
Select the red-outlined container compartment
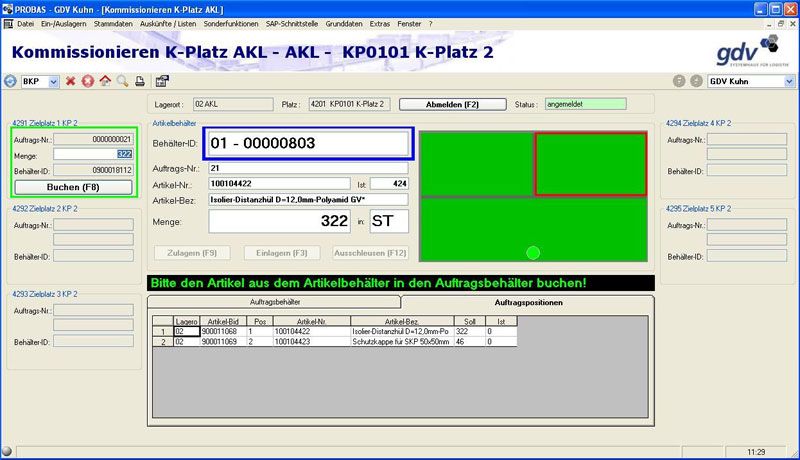pos(591,164)
